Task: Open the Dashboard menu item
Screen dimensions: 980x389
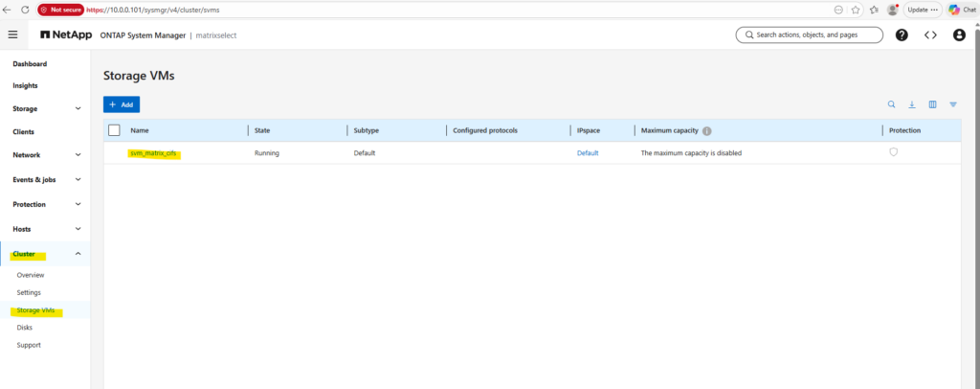Action: tap(31, 64)
